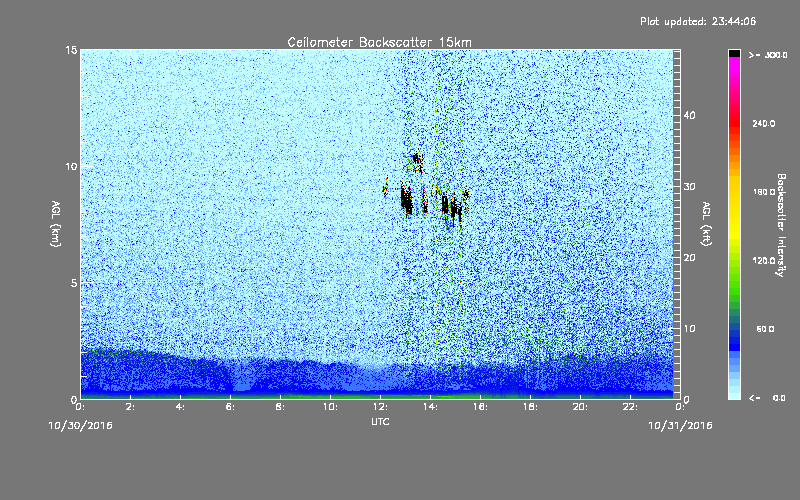Viewport: 800px width, 500px height.
Task: Click the black top of the colorbar
Action: point(734,53)
